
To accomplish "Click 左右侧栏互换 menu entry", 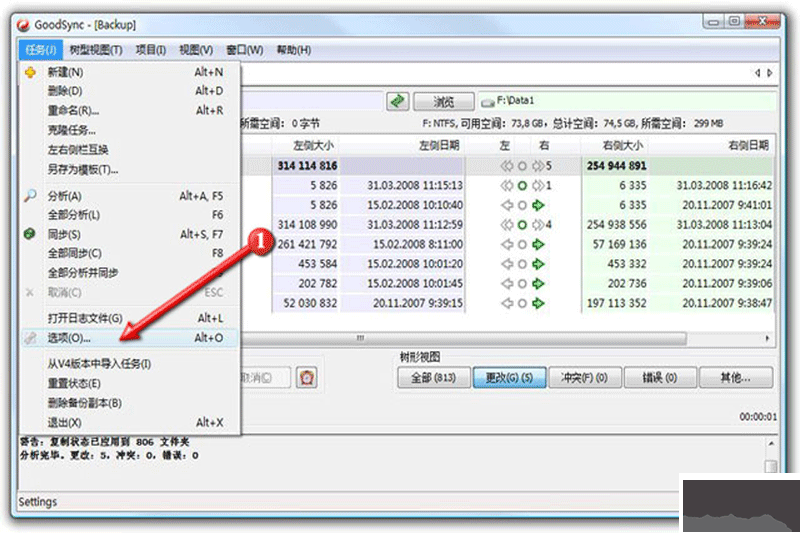I will coord(130,149).
